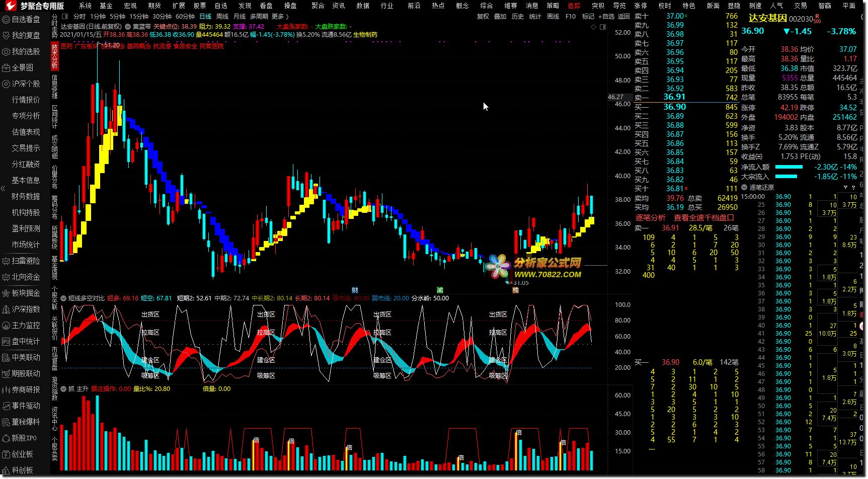Switch to 15分钟 chart period
Screen dimensions: 868x479
[139, 17]
